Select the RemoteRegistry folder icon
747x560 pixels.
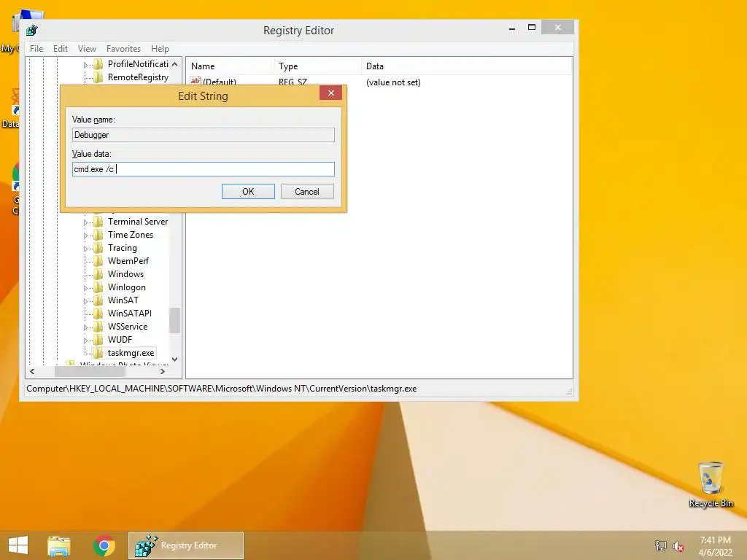[x=98, y=77]
